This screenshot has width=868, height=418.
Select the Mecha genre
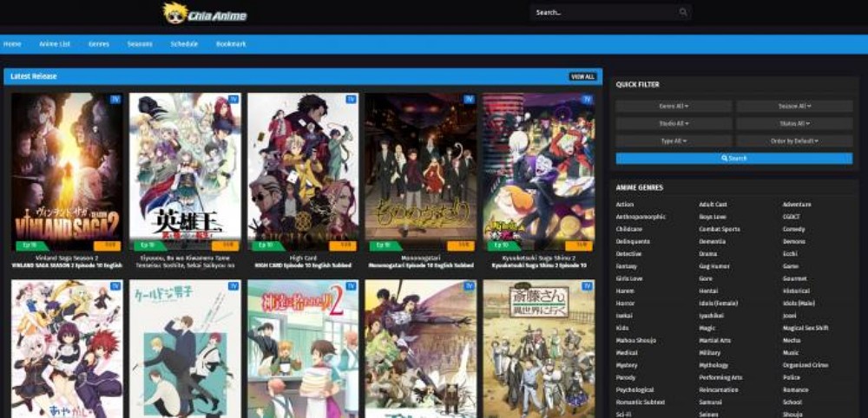tap(792, 341)
